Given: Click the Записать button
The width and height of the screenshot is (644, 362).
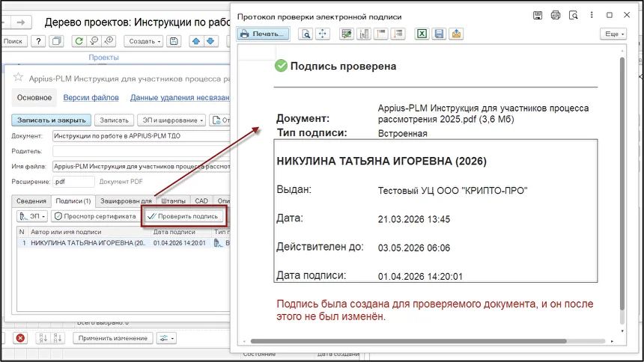Looking at the screenshot, I should pyautogui.click(x=114, y=120).
